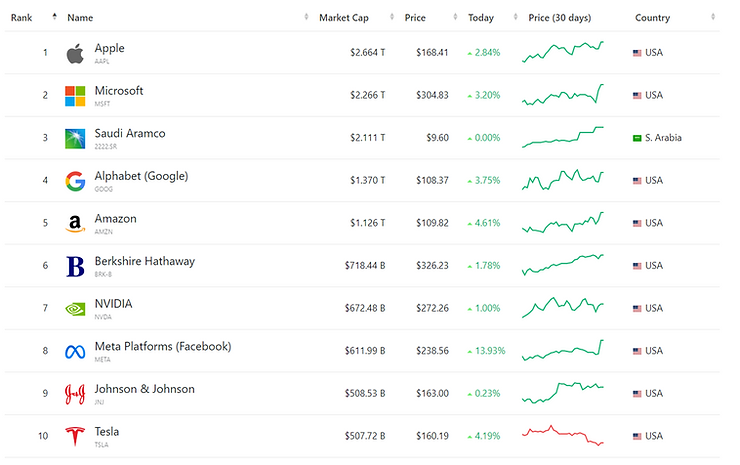Click the MSFT ticker symbol
Image resolution: width=740 pixels, height=465 pixels.
(x=102, y=104)
